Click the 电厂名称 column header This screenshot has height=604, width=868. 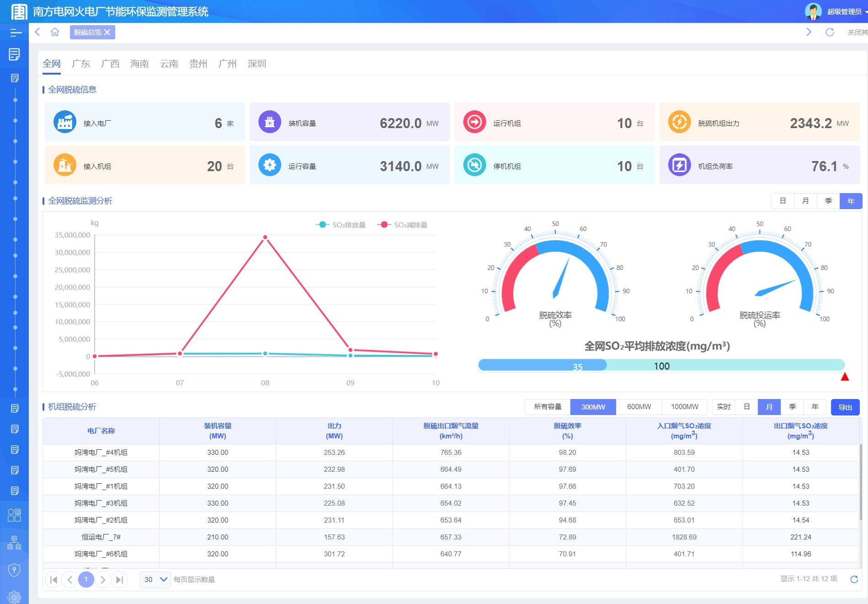[x=101, y=431]
